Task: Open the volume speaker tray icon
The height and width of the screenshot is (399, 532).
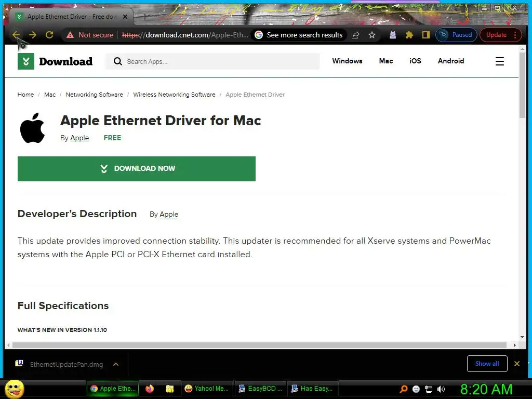Action: (441, 389)
